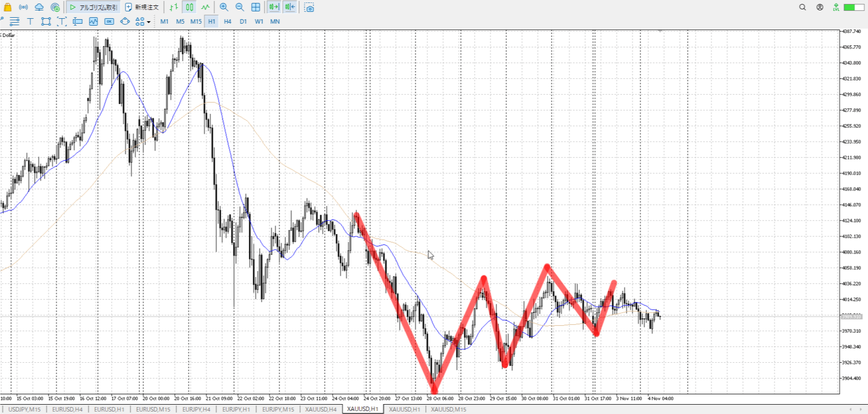Click the 新規注文 new order button

(x=142, y=7)
